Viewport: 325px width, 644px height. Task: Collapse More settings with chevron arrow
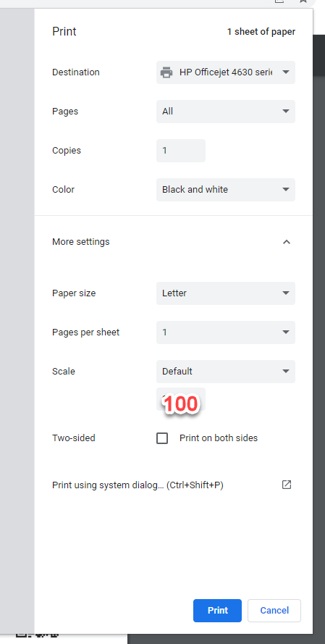click(287, 242)
